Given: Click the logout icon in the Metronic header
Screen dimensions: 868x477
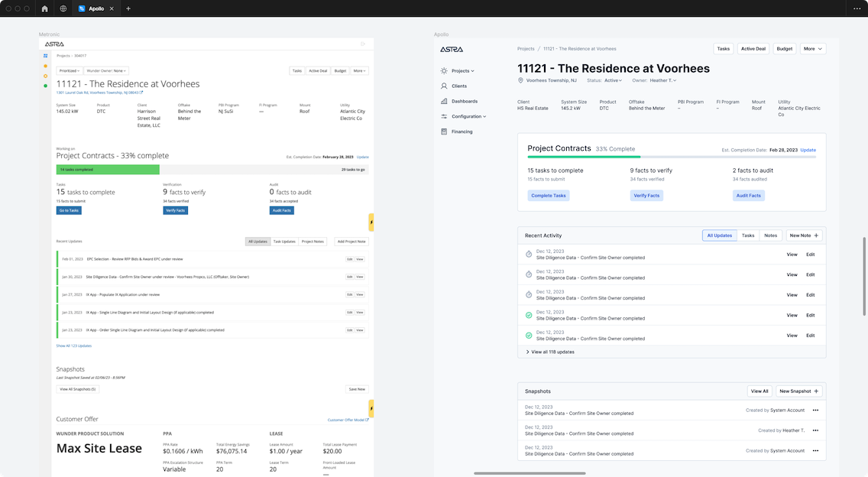Looking at the screenshot, I should [363, 44].
